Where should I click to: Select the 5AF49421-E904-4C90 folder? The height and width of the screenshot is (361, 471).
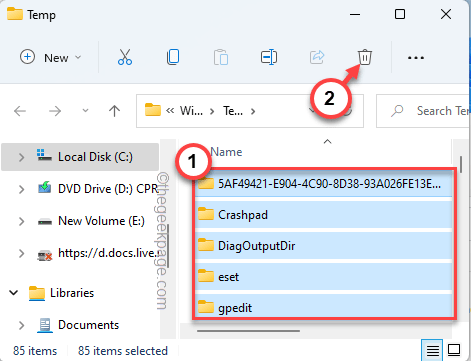[323, 183]
